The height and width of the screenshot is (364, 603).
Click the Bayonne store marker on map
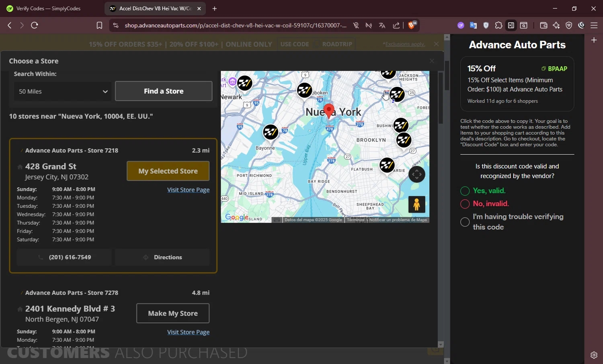pos(271,132)
